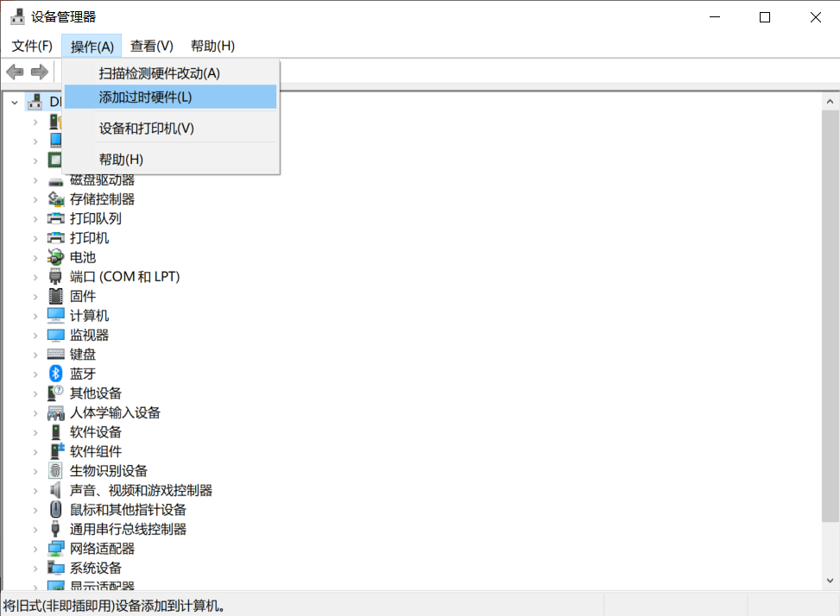The height and width of the screenshot is (616, 840).
Task: Open the 文件 menu
Action: [x=31, y=46]
